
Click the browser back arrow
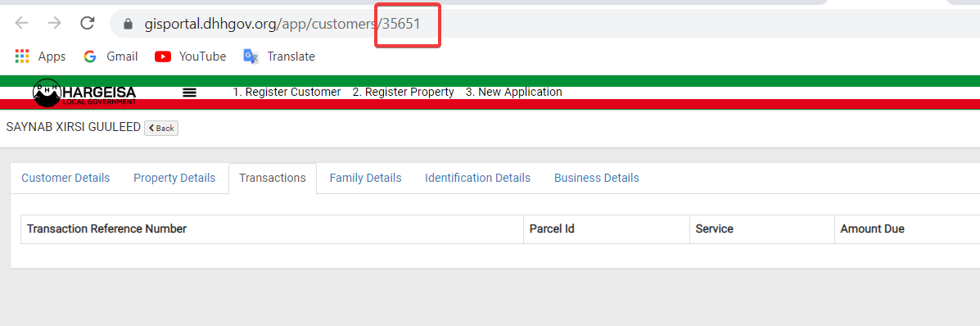point(22,23)
